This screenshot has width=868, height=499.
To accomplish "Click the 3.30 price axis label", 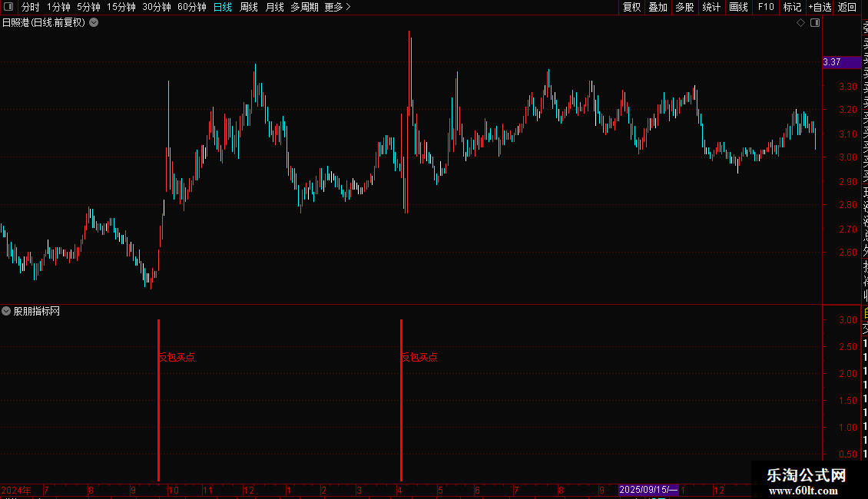I will (847, 86).
